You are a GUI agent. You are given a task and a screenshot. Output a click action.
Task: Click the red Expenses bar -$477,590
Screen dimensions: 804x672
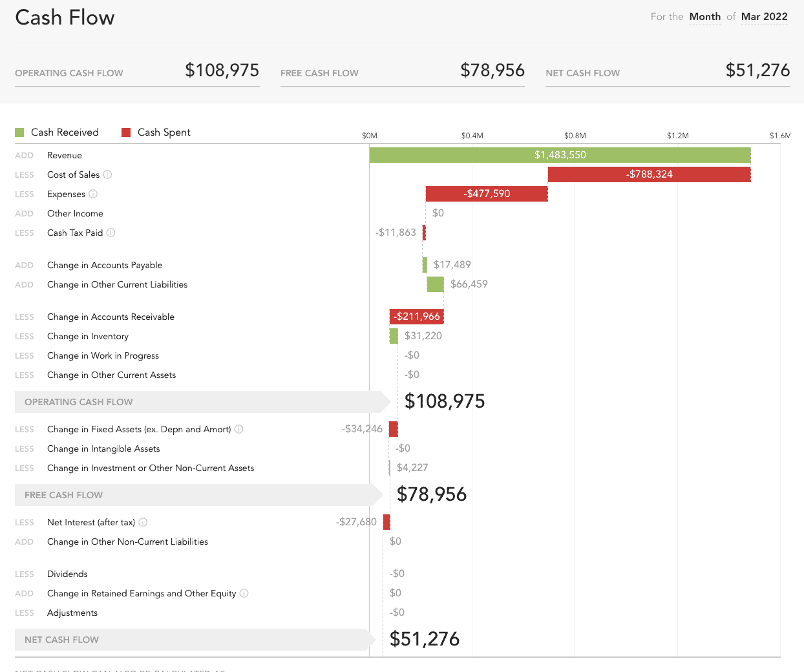click(487, 194)
